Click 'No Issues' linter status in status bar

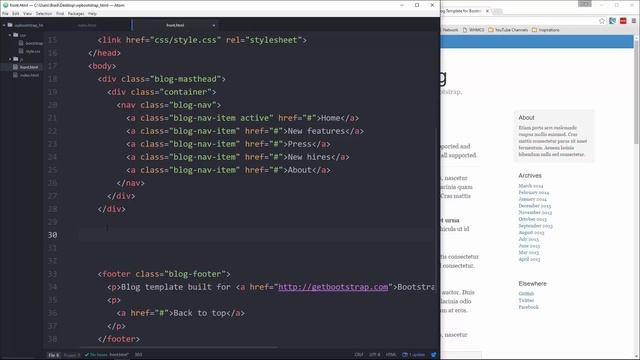(x=96, y=355)
